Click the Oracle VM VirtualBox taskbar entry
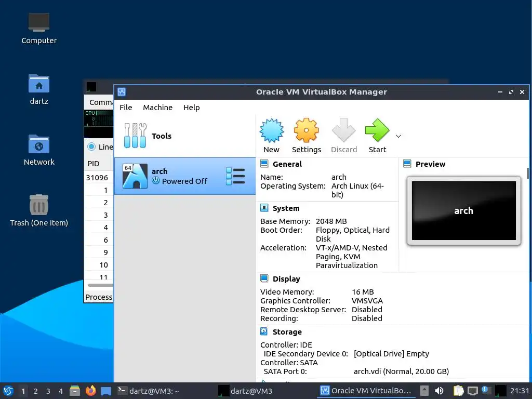The image size is (532, 399). click(367, 391)
